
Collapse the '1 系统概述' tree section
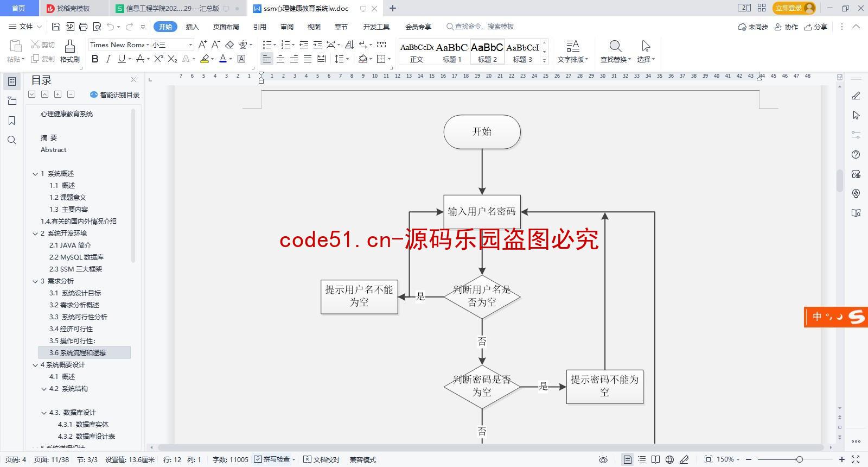[x=35, y=174]
